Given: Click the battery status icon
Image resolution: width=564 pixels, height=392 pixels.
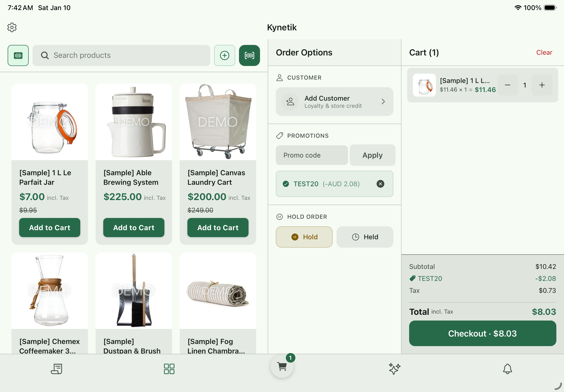Looking at the screenshot, I should pyautogui.click(x=550, y=8).
